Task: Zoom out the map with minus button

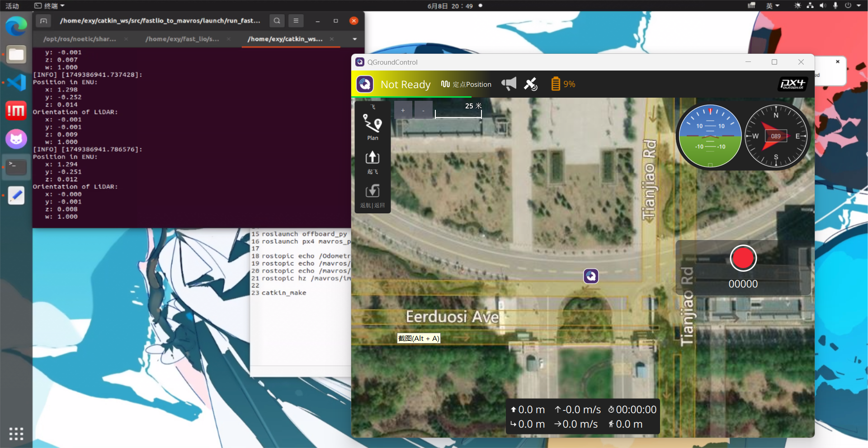Action: tap(423, 110)
